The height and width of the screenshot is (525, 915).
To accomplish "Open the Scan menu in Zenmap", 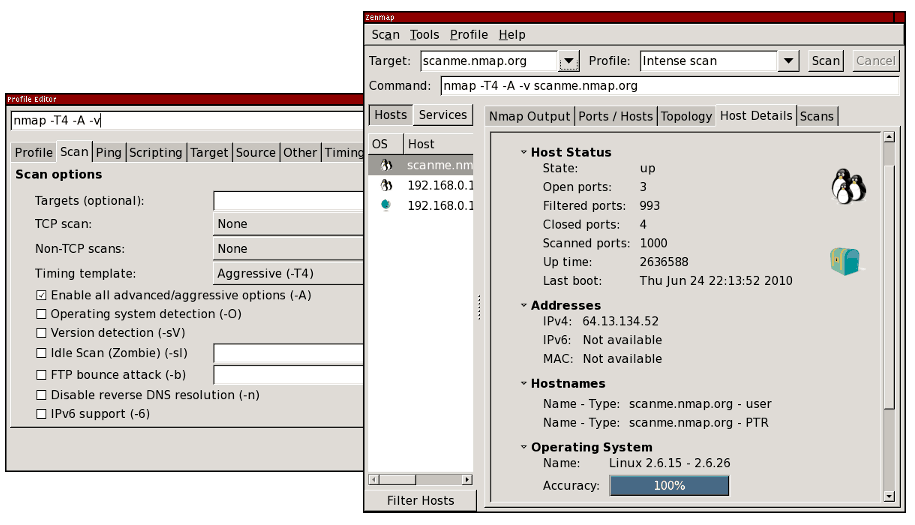I will pyautogui.click(x=386, y=35).
